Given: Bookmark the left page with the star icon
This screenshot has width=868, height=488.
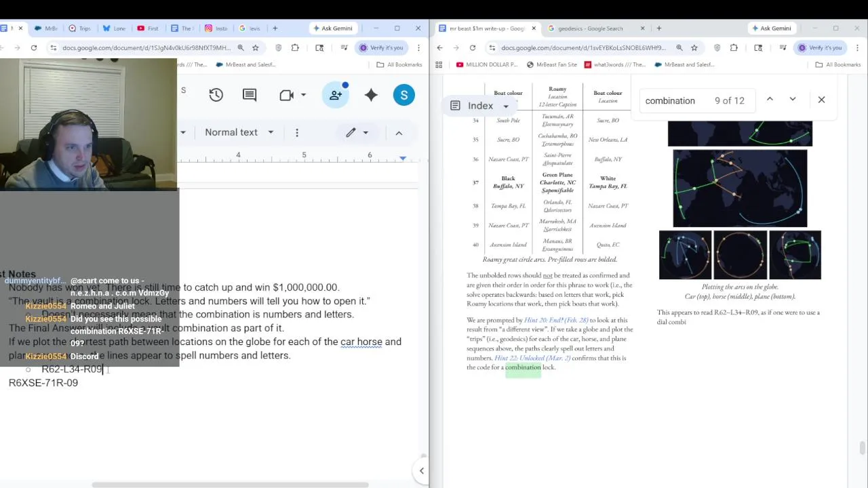Looking at the screenshot, I should click(256, 47).
